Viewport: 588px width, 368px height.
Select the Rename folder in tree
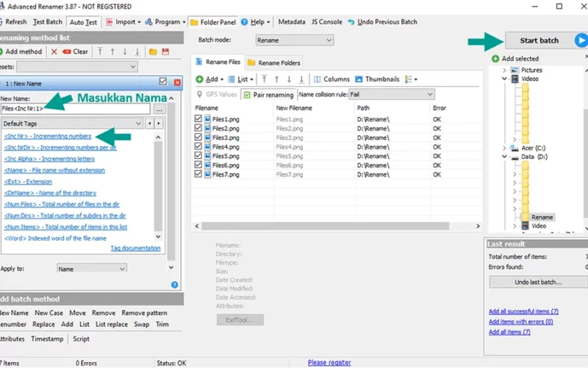pyautogui.click(x=542, y=217)
